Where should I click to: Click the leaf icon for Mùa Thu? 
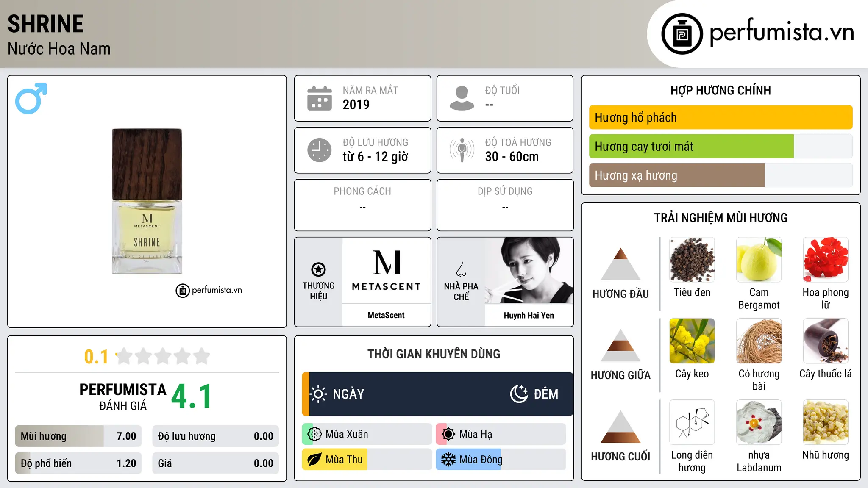click(314, 460)
